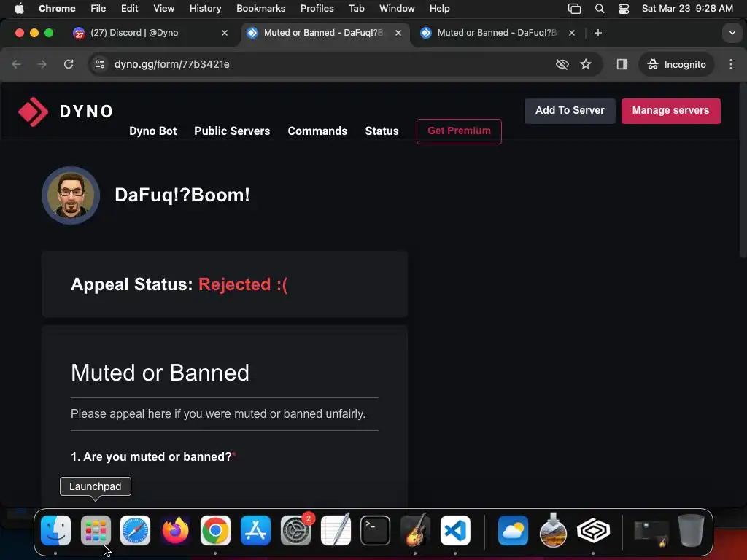This screenshot has height=560, width=747.
Task: Open Launchpad from the Dock
Action: tap(96, 530)
